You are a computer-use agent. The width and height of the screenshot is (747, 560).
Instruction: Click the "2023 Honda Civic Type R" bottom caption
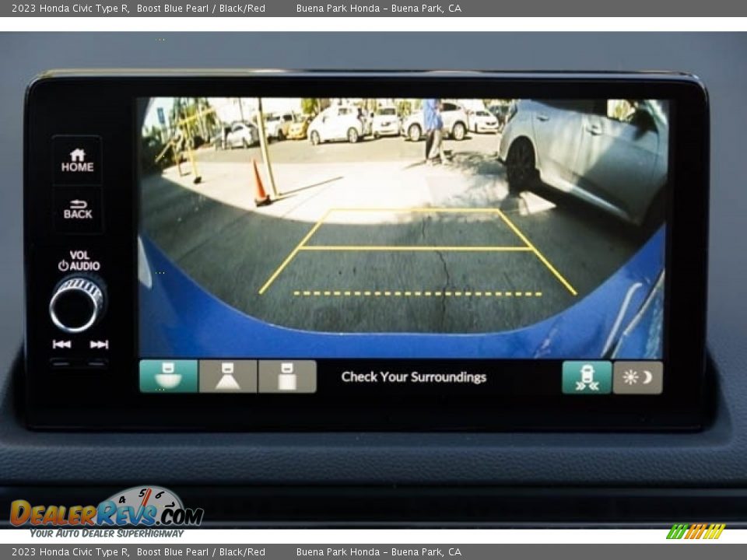pyautogui.click(x=70, y=552)
